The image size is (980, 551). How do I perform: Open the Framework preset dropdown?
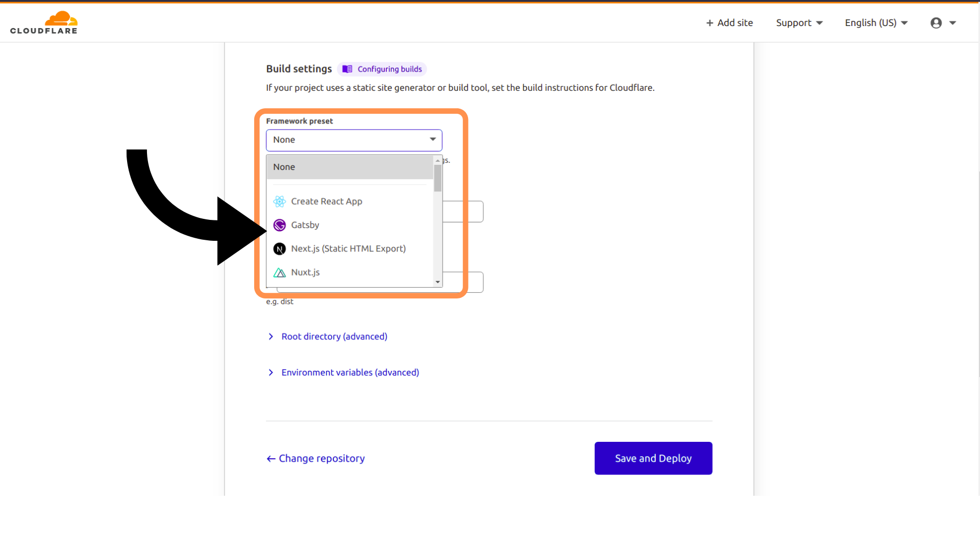(354, 140)
